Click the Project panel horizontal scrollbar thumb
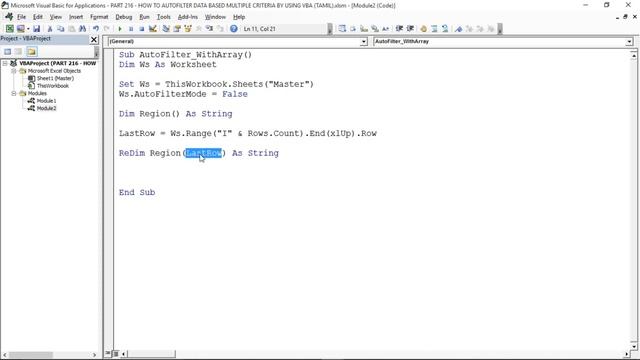 [31, 355]
